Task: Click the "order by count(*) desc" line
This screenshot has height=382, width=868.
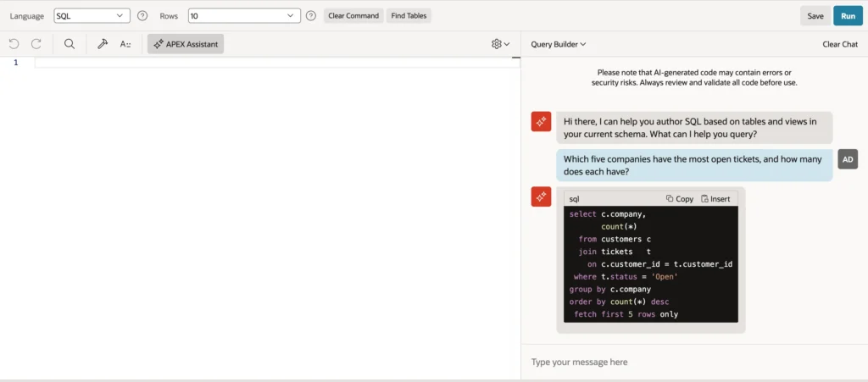Action: tap(619, 302)
